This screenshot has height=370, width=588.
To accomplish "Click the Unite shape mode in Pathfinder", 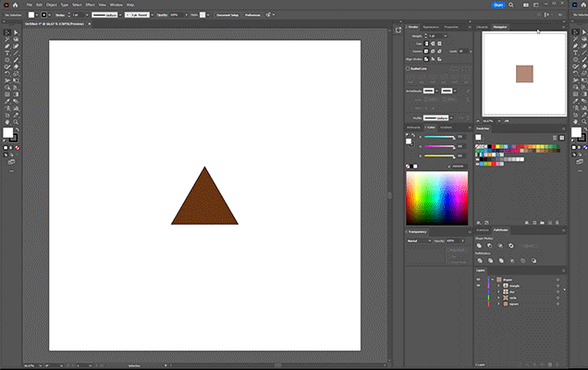I will [481, 245].
